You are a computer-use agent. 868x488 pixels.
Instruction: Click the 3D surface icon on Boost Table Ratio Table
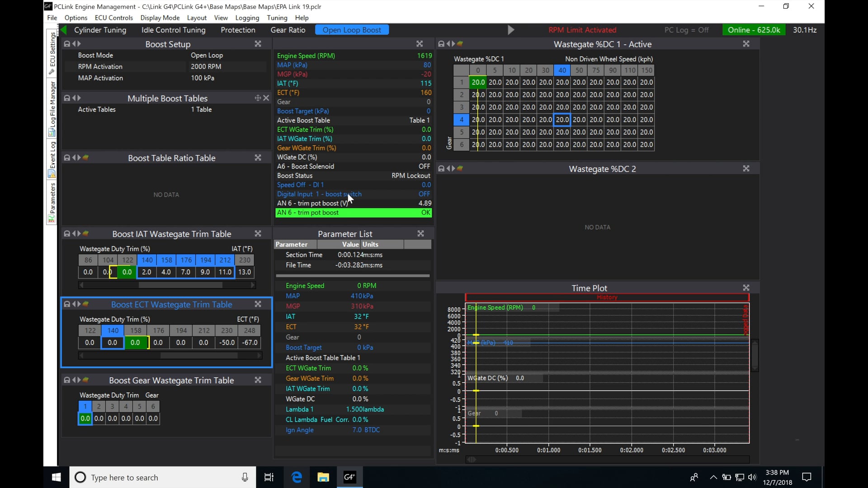(x=85, y=158)
